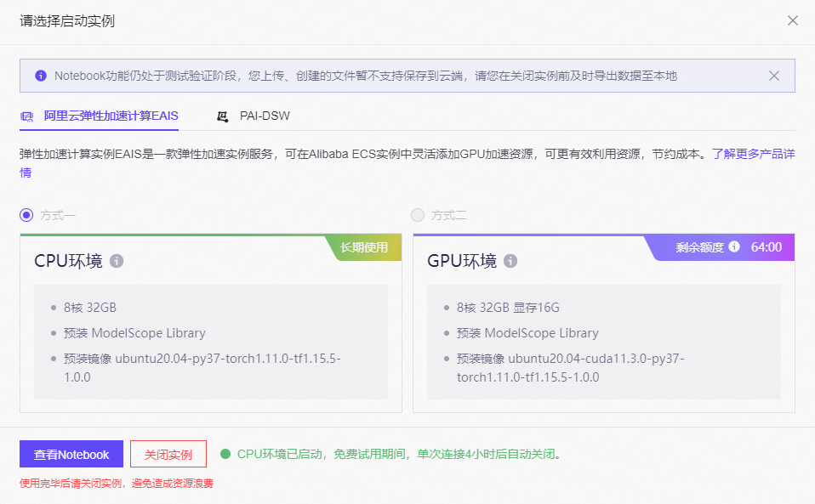Click GPU card 预装 ModelScope Library line

point(527,332)
